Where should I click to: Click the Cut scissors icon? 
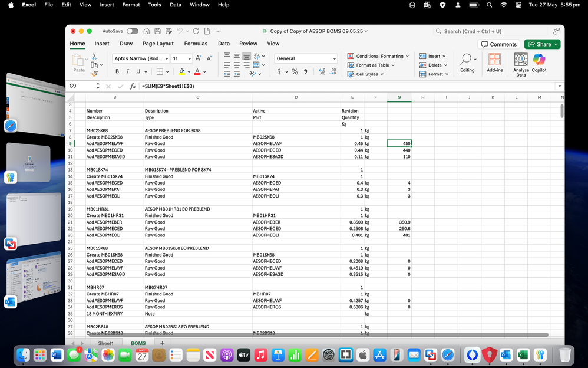(94, 57)
